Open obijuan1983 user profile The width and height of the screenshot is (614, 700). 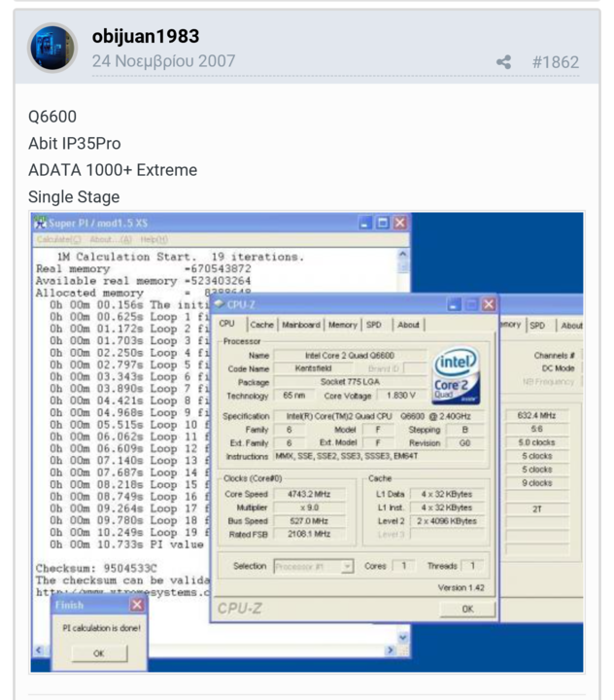click(146, 36)
